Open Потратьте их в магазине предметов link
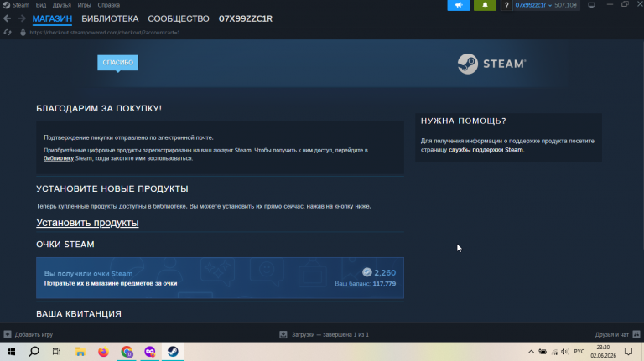The height and width of the screenshot is (361, 644). tap(111, 283)
